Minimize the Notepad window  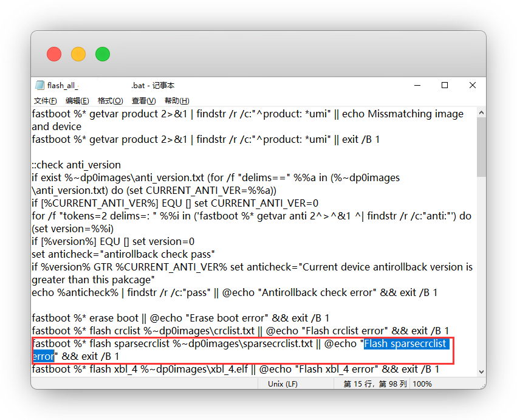tap(416, 86)
